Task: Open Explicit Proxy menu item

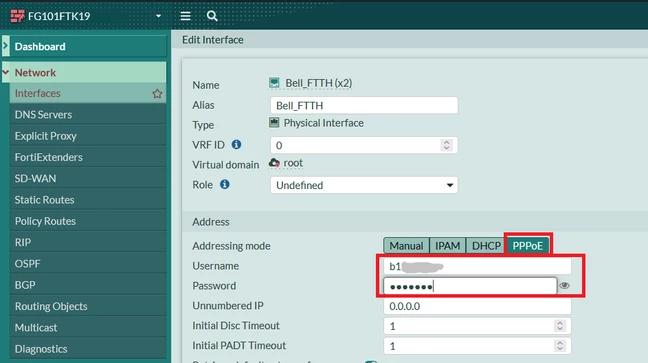Action: point(88,136)
